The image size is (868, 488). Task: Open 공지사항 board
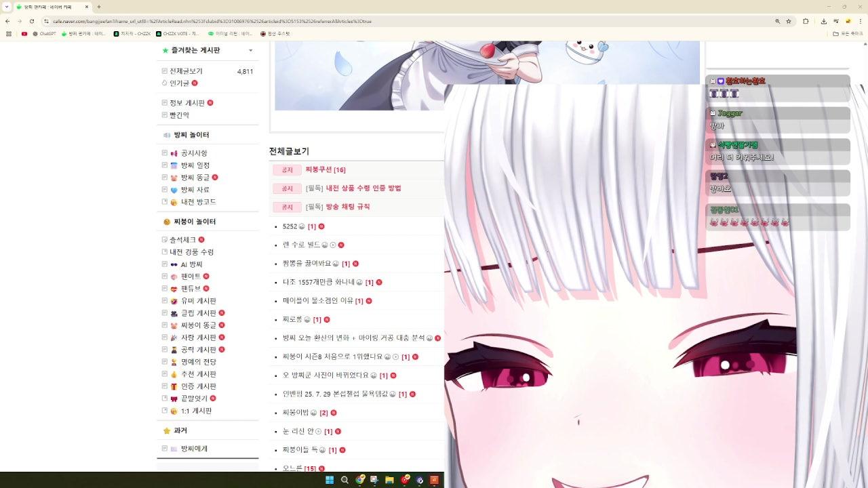pyautogui.click(x=194, y=153)
